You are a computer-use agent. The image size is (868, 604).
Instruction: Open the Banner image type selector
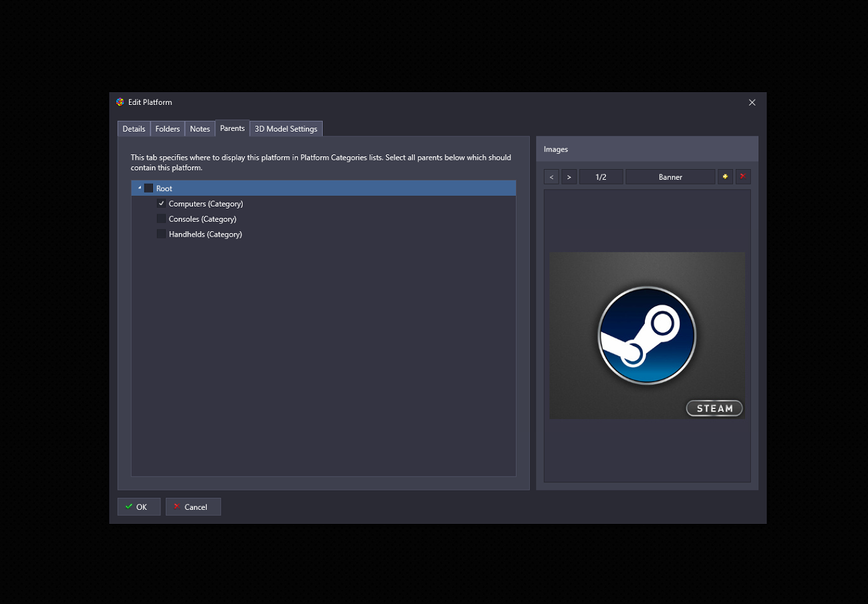point(670,177)
